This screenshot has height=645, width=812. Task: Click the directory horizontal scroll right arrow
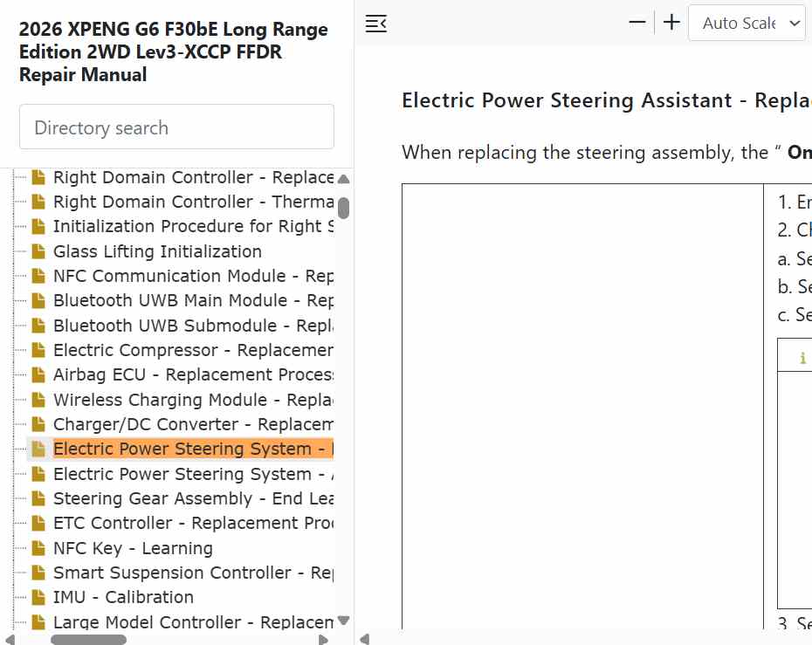click(x=323, y=640)
